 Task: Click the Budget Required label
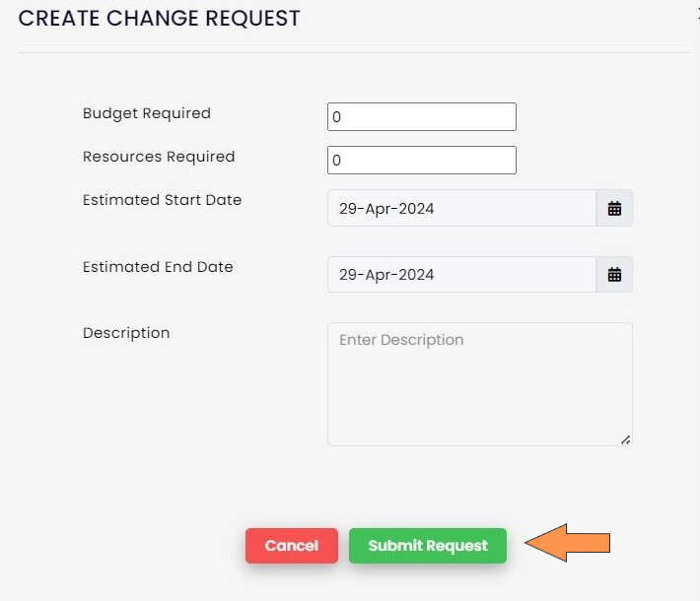[147, 113]
